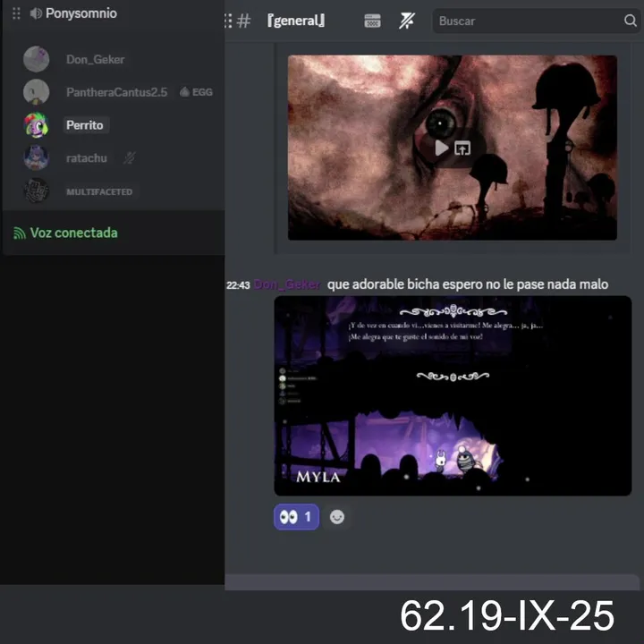Click Perrito's colorful avatar

[36, 125]
